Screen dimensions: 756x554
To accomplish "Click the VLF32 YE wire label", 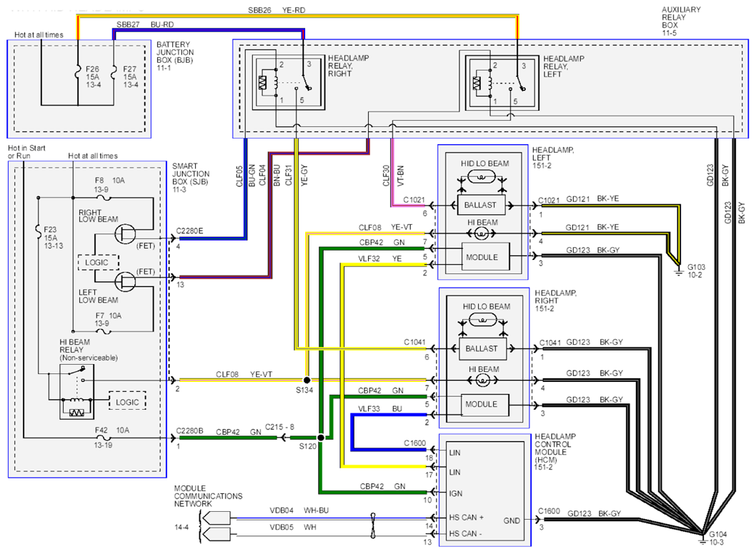I will click(x=379, y=258).
